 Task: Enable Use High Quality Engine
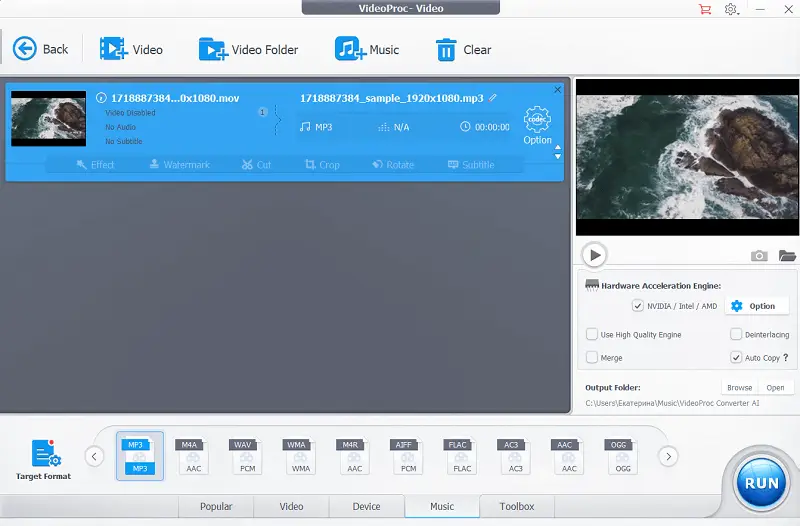(x=592, y=334)
